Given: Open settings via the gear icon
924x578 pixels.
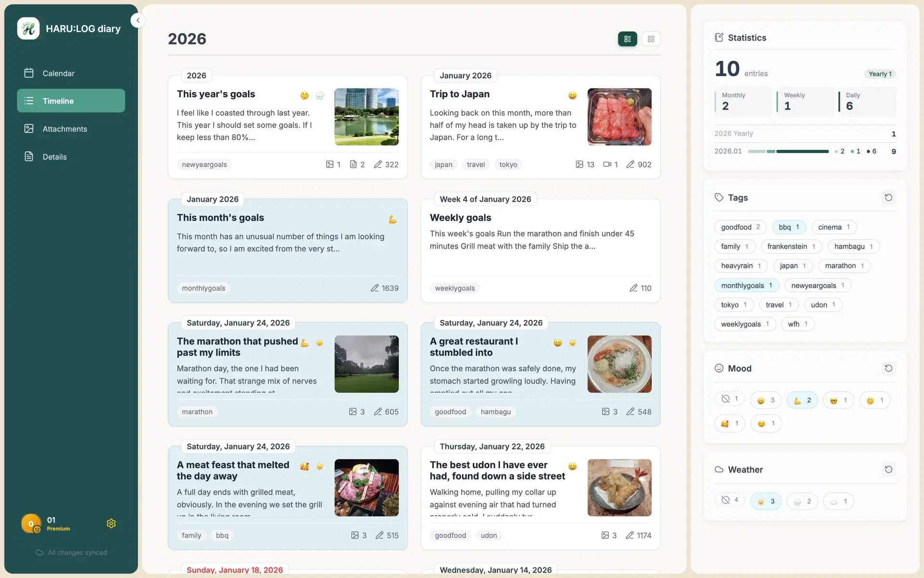Looking at the screenshot, I should pos(111,524).
